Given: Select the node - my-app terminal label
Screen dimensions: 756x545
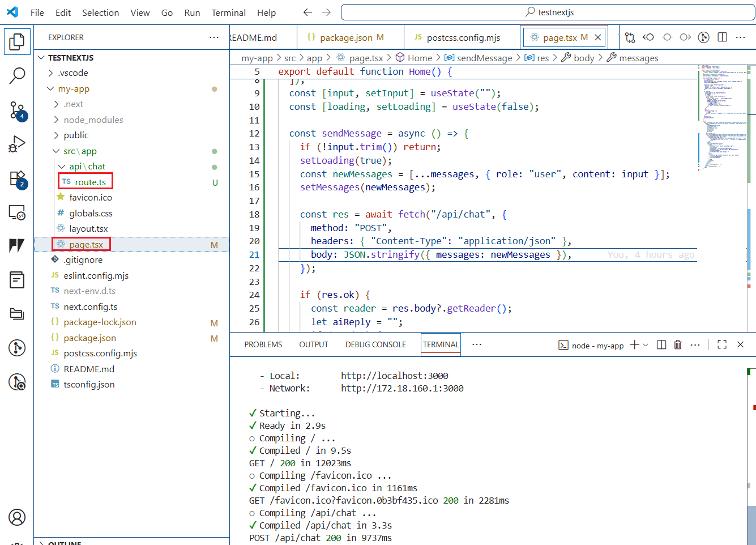Looking at the screenshot, I should pos(597,346).
